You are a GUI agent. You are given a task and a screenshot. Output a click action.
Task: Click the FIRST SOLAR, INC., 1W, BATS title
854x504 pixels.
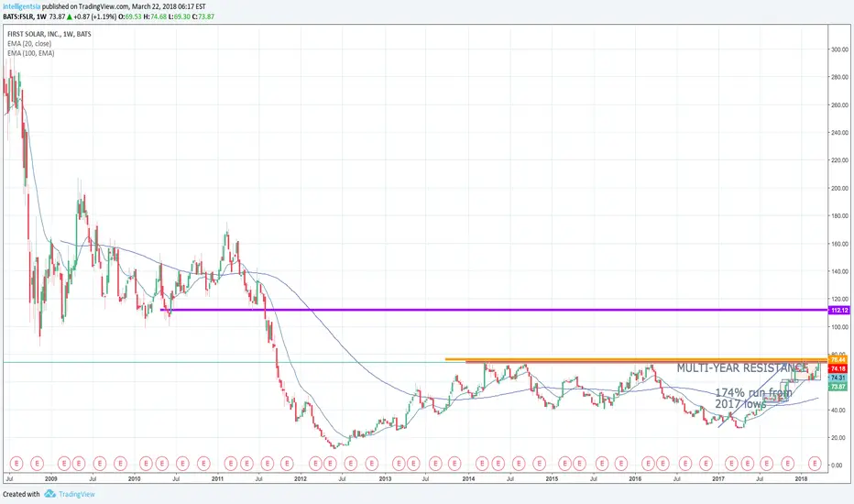tap(49, 34)
